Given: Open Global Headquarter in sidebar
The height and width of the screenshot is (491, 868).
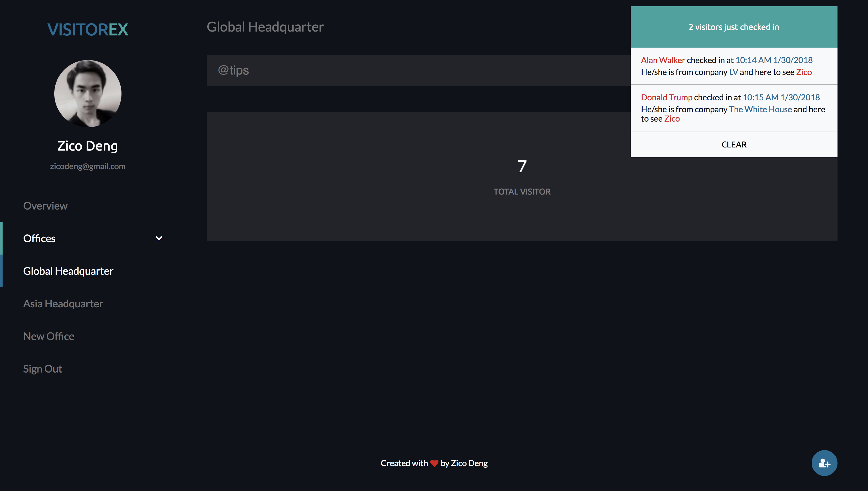Looking at the screenshot, I should [68, 271].
